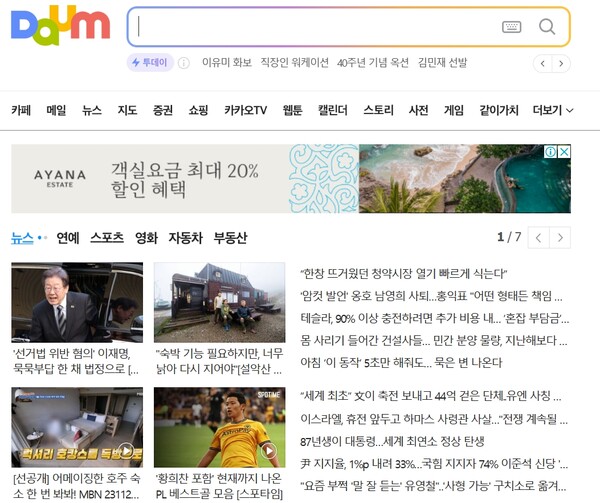Open headline "숙박 기능 필요하지만"

[220, 361]
